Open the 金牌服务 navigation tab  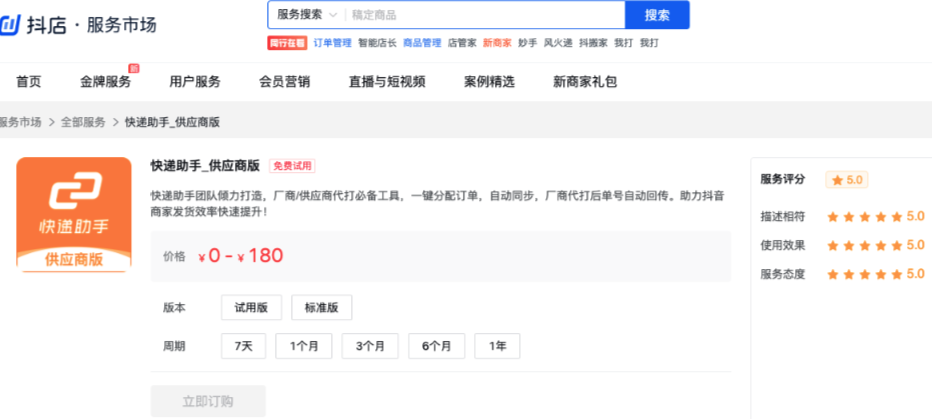pyautogui.click(x=105, y=82)
